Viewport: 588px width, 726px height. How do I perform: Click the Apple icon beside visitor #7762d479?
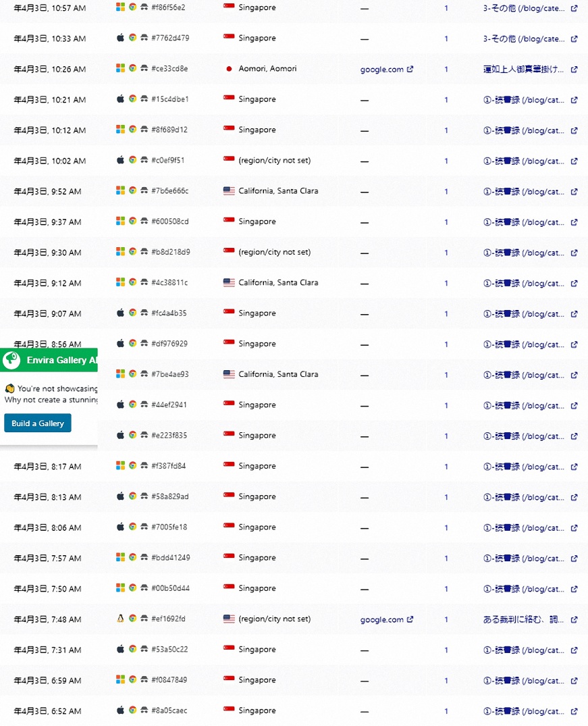[x=121, y=38]
